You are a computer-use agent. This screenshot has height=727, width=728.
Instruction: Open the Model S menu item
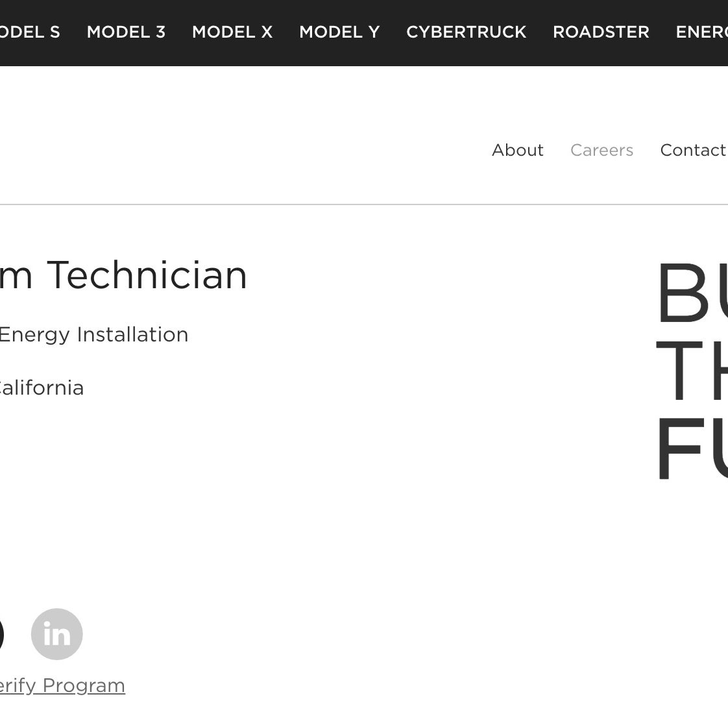click(x=30, y=32)
